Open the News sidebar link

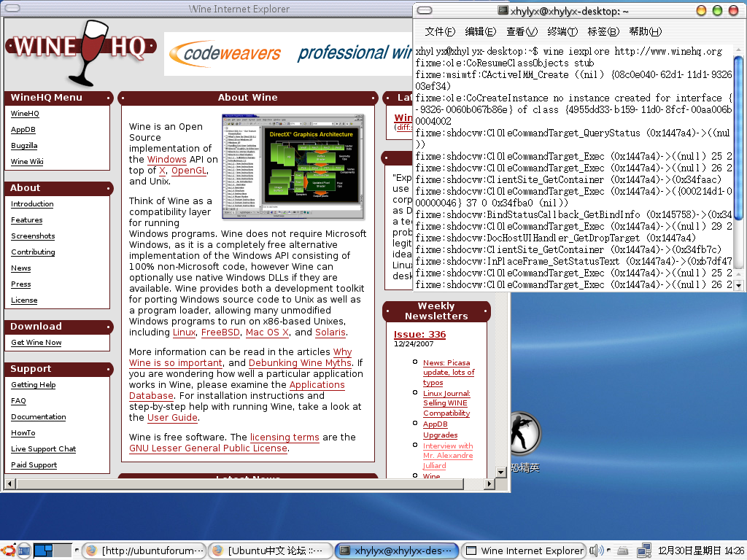point(20,268)
